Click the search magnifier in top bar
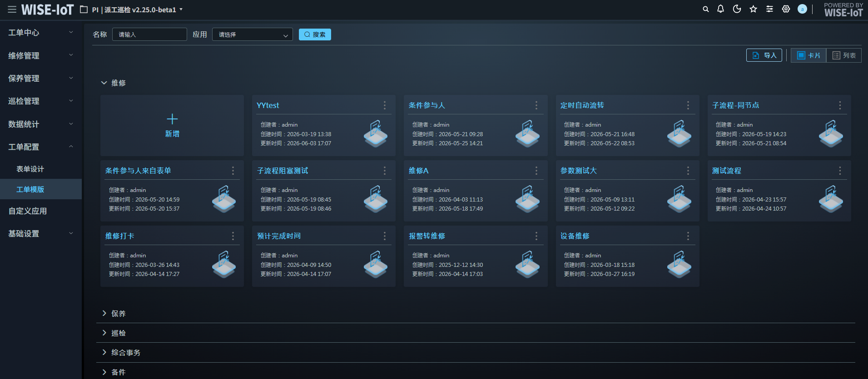This screenshot has width=868, height=379. (x=705, y=9)
